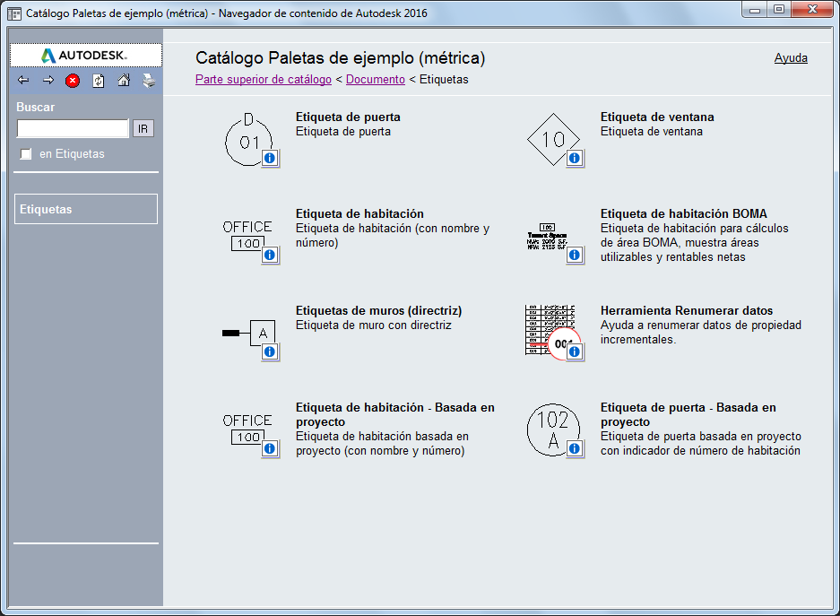
Task: Go forward with the right arrow icon
Action: click(48, 81)
